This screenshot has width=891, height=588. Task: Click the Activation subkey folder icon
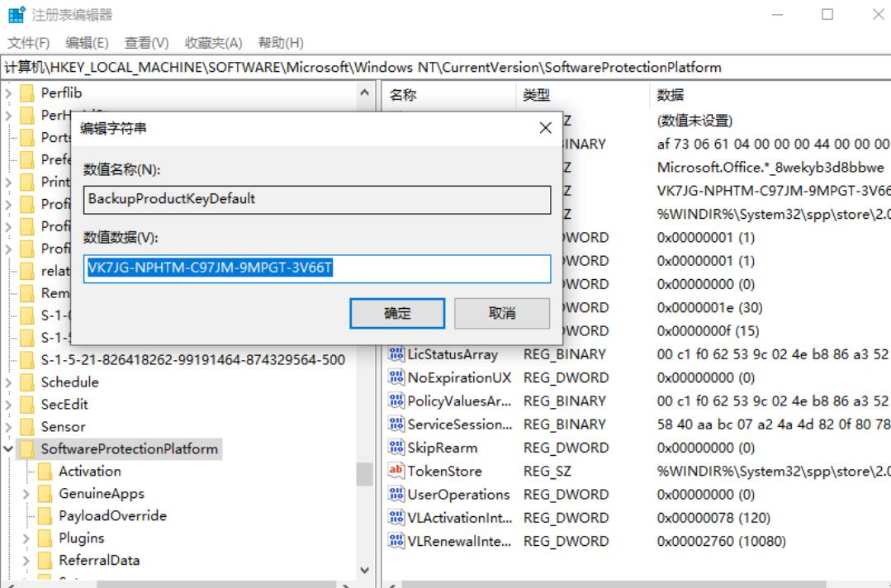(45, 471)
